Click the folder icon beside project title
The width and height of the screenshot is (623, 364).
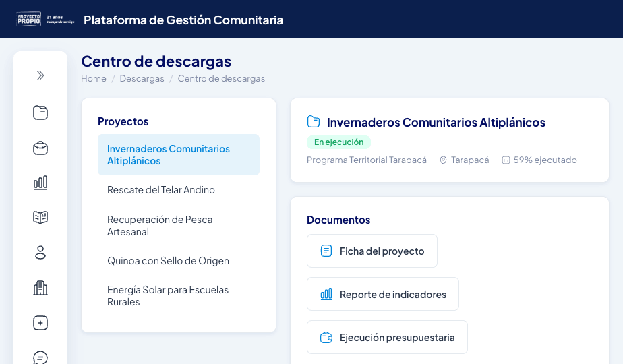point(314,121)
